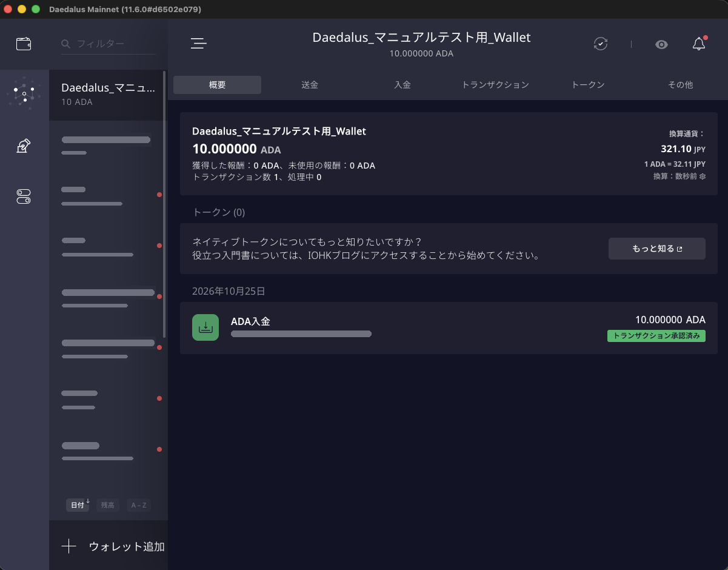Click the green ADA入金 received icon

click(x=205, y=327)
